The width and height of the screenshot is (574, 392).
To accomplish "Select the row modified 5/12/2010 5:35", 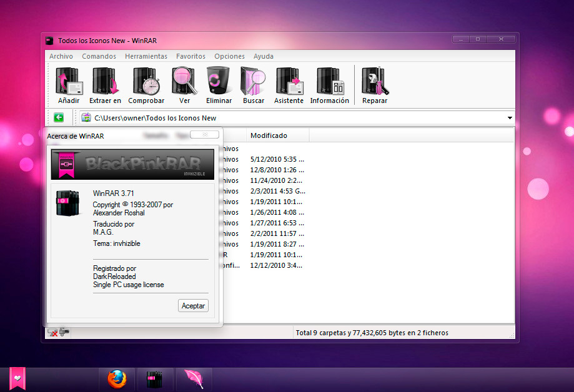I will click(x=277, y=159).
